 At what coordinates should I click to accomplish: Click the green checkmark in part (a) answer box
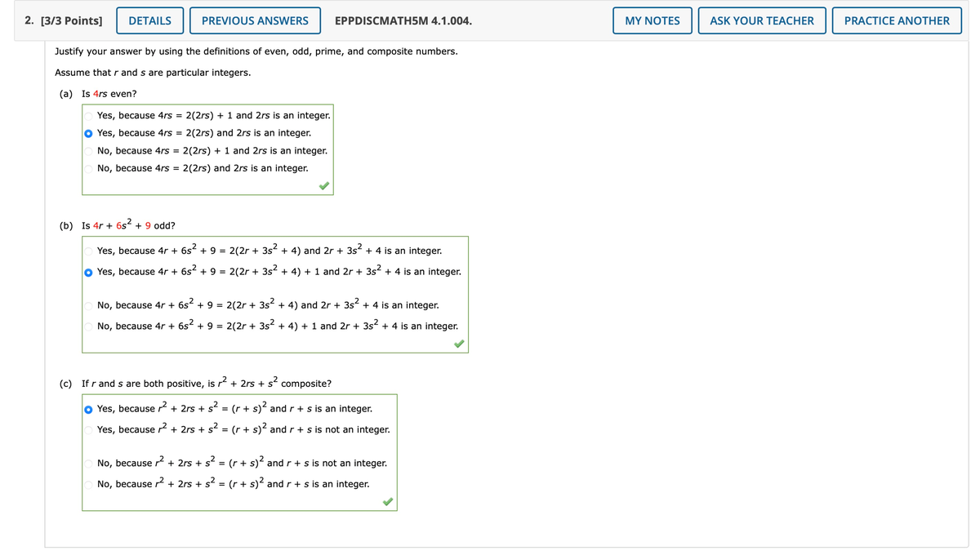(x=323, y=185)
